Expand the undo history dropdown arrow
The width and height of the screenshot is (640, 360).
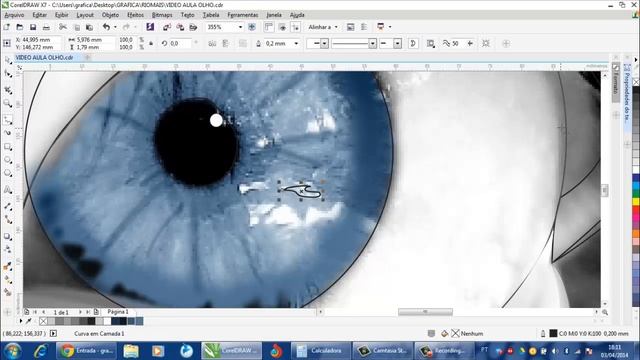coord(115,27)
